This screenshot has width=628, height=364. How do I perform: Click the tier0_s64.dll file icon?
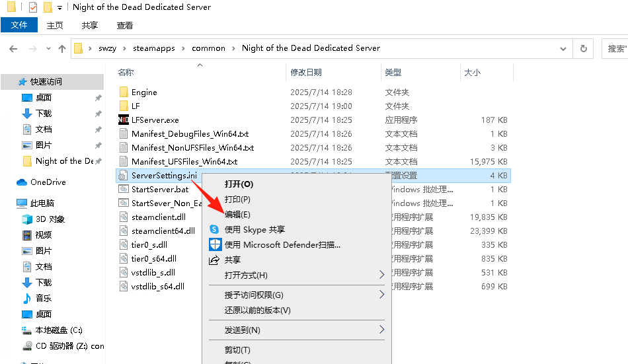pyautogui.click(x=124, y=259)
